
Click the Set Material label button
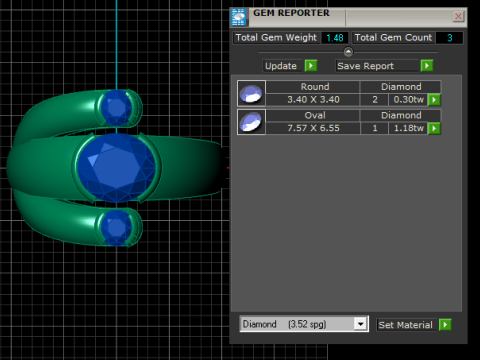pos(406,325)
